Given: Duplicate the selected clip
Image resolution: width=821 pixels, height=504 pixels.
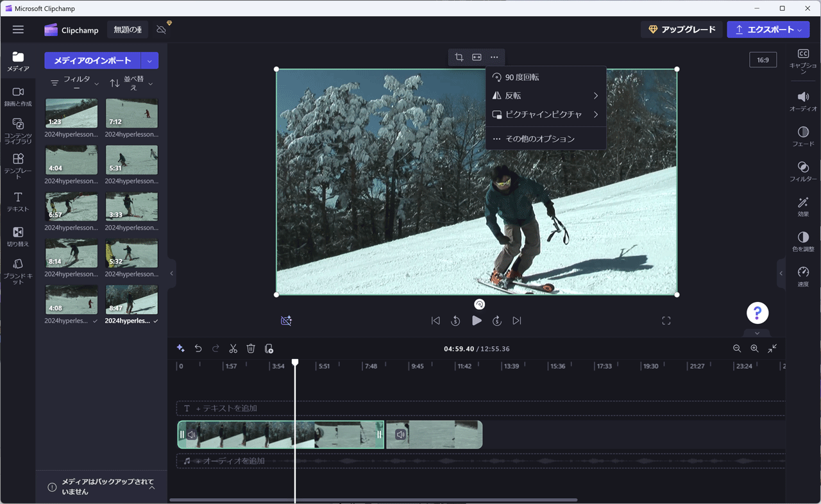Looking at the screenshot, I should 269,349.
